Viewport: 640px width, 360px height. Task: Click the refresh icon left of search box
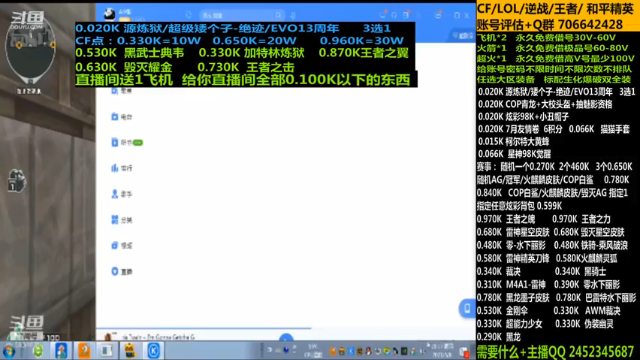(188, 15)
